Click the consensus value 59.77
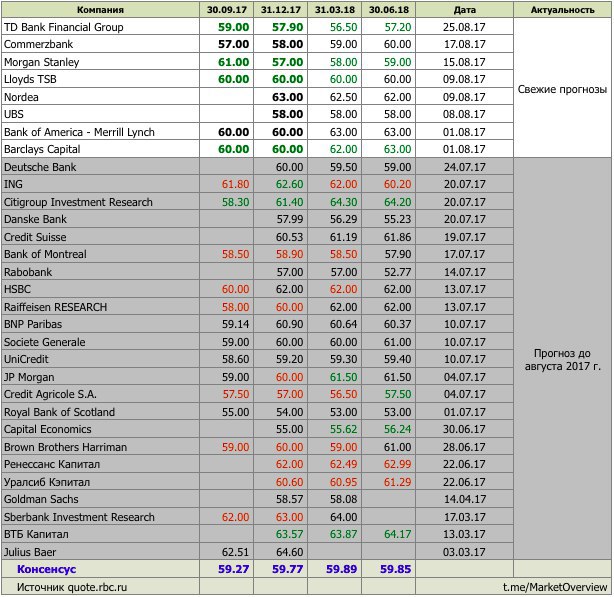This screenshot has width=614, height=597. (x=287, y=570)
